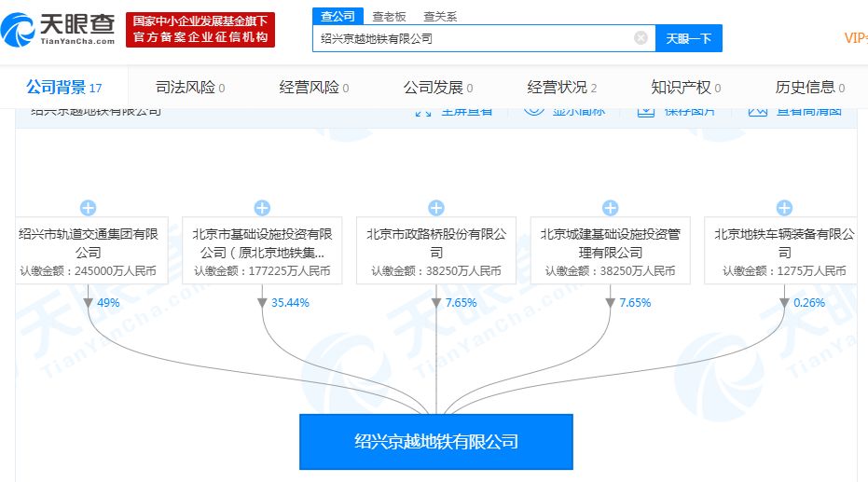Expand plus icon above 北京市基础设施投资有限公司

coord(262,208)
